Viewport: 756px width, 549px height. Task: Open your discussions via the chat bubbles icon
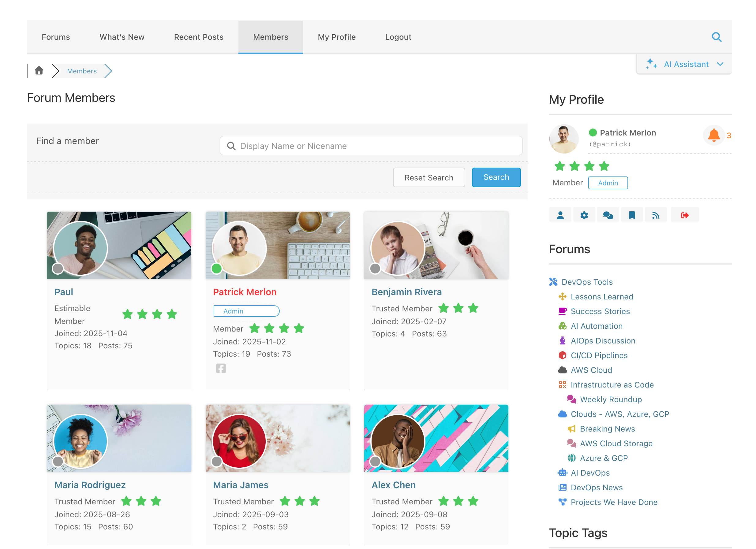tap(608, 214)
